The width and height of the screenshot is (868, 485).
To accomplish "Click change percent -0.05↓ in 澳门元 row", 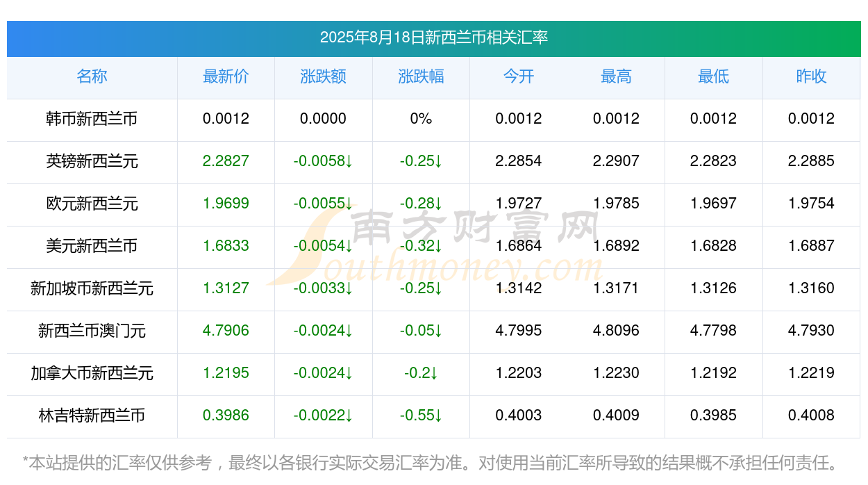I will click(x=421, y=331).
